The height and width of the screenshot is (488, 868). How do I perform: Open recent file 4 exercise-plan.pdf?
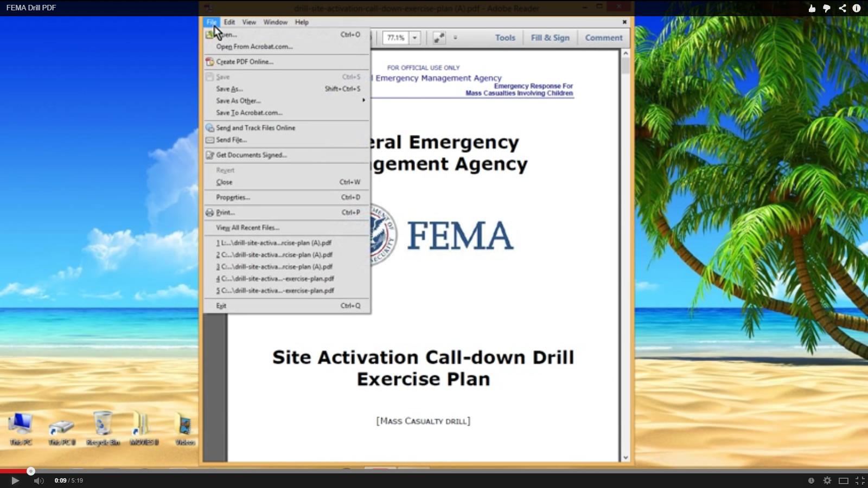286,279
